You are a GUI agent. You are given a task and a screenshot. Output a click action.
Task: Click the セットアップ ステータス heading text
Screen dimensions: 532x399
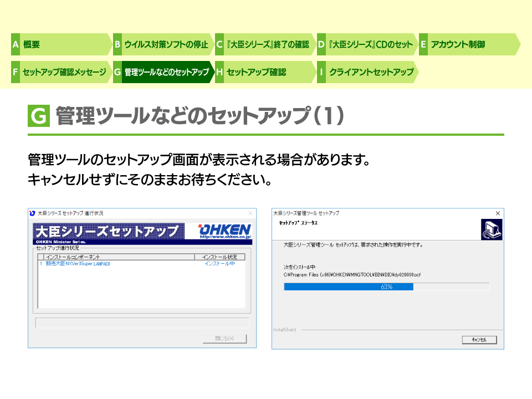click(x=298, y=223)
